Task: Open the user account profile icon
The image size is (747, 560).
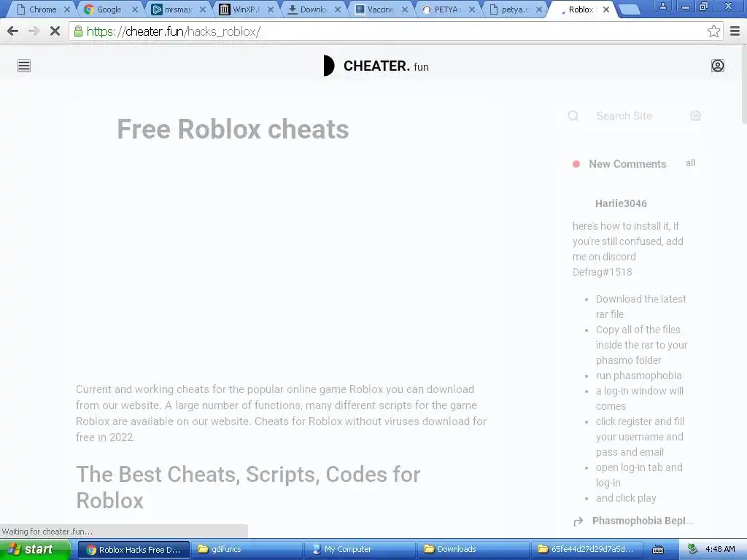Action: tap(718, 66)
